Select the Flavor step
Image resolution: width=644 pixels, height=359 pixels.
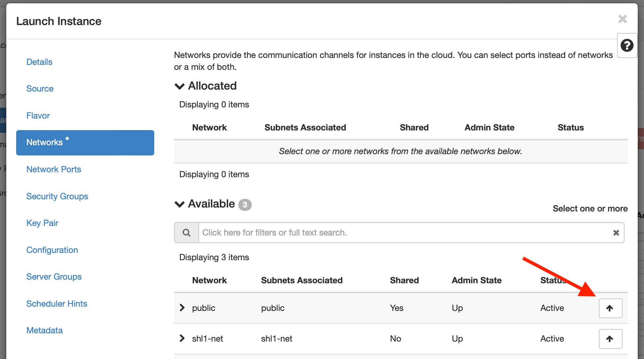(x=38, y=116)
